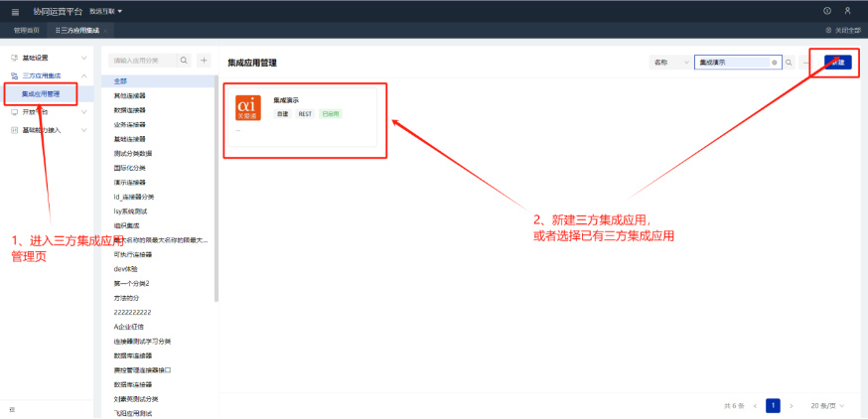This screenshot has height=419, width=868.
Task: Click the category search magnifier icon
Action: [185, 61]
